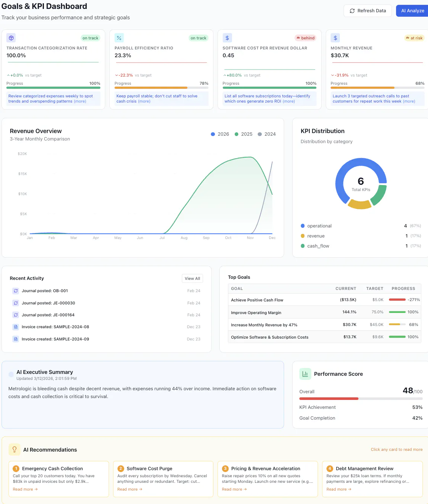Click the cash_flow legend color dot
428x504 pixels.
303,246
